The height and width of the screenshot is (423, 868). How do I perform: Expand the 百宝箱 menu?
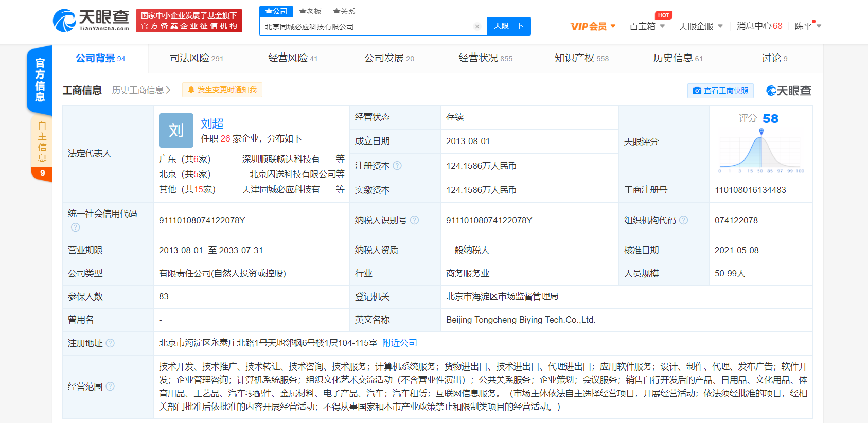tap(647, 26)
